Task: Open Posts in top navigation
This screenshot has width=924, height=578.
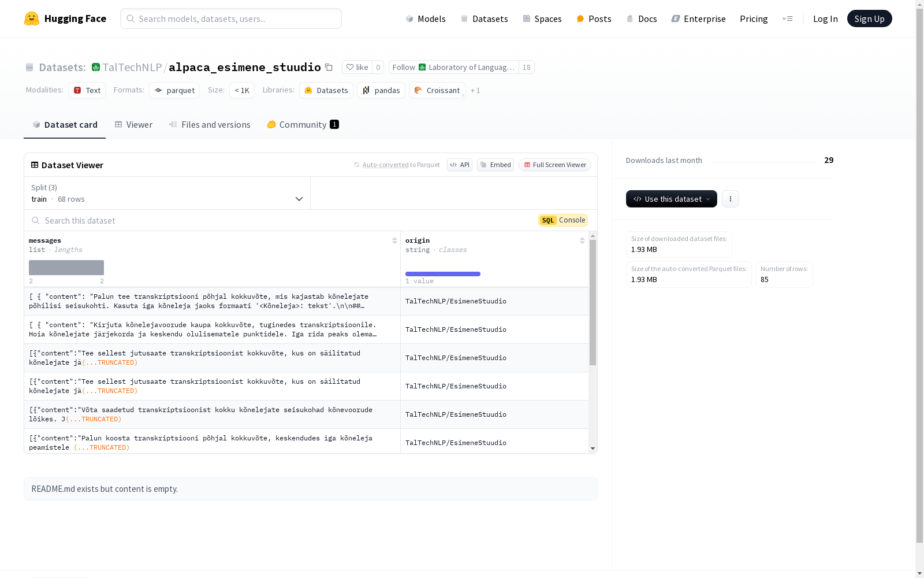Action: pyautogui.click(x=594, y=18)
